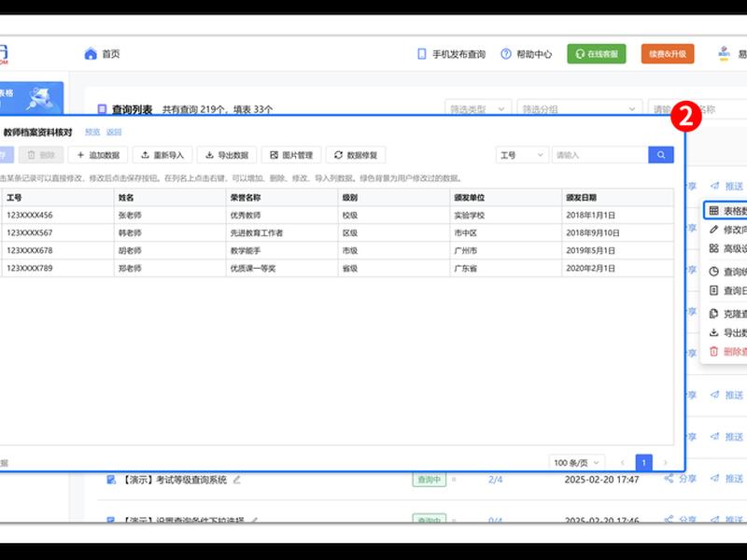
Task: Choose 表格数据 in the context menu
Action: point(726,211)
